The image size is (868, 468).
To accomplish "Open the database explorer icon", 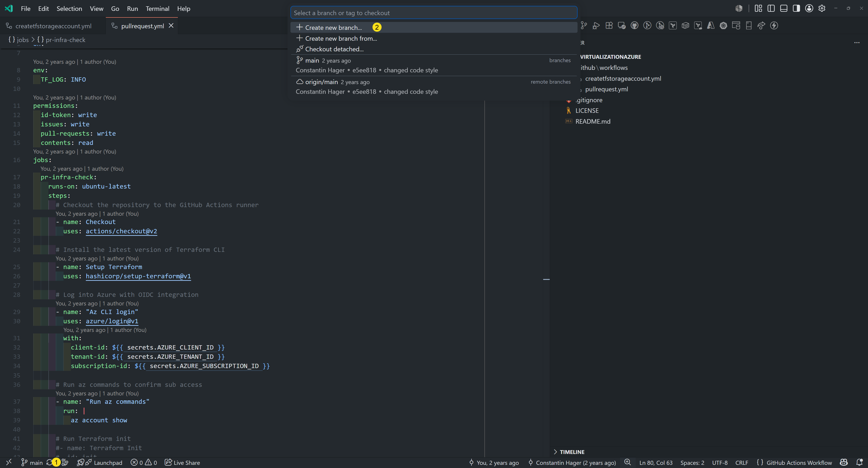I will [736, 26].
